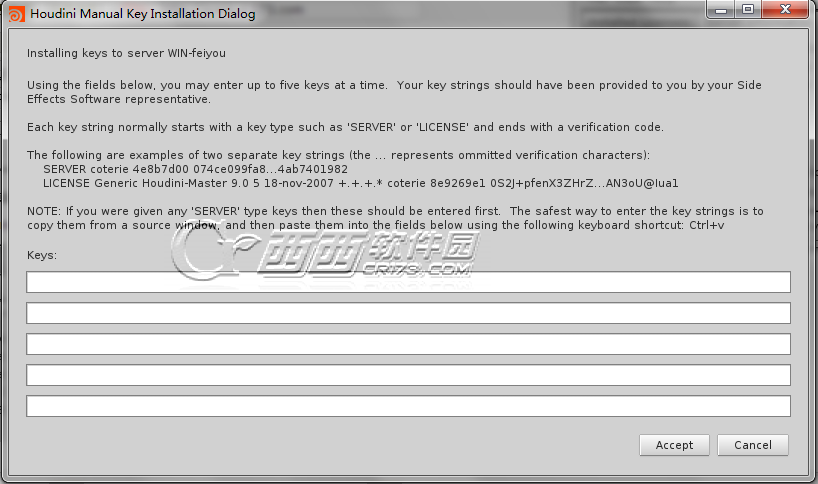Focus the fifth Keys input field
The width and height of the screenshot is (818, 484).
point(408,406)
